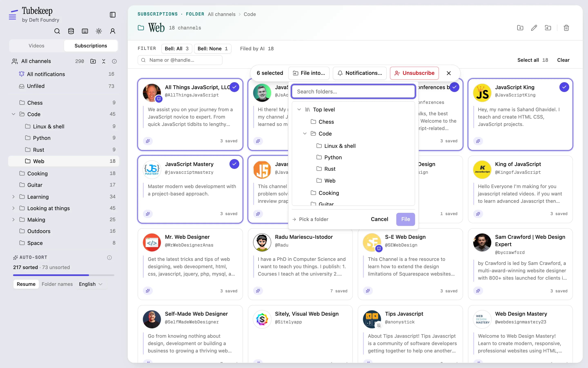Show info icon beside All channels
The height and width of the screenshot is (368, 588).
pyautogui.click(x=114, y=61)
